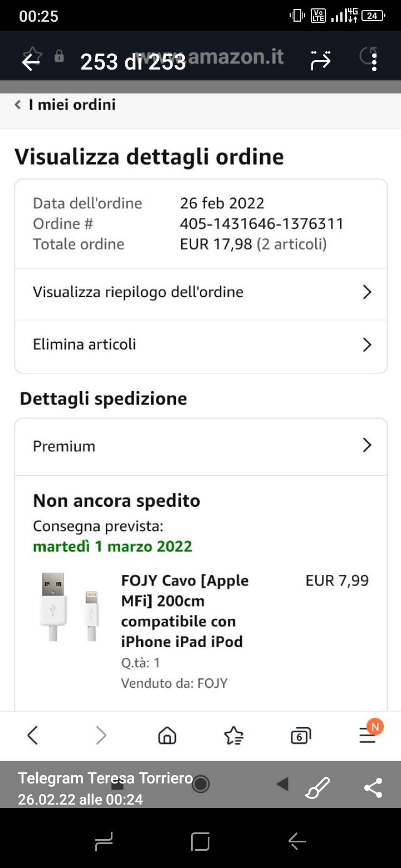Image resolution: width=401 pixels, height=868 pixels.
Task: Expand the Elimina articoli chevron
Action: coord(366,344)
